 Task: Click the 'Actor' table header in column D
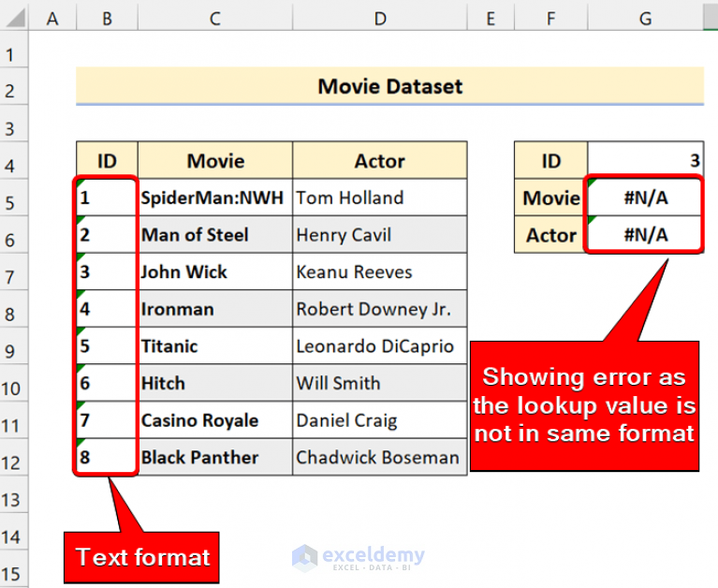(x=380, y=160)
